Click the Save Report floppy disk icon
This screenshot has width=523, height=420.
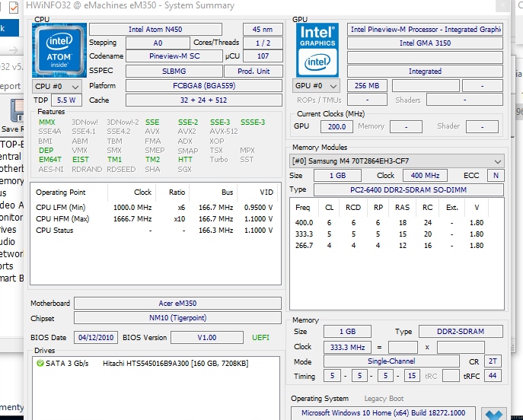tap(17, 110)
